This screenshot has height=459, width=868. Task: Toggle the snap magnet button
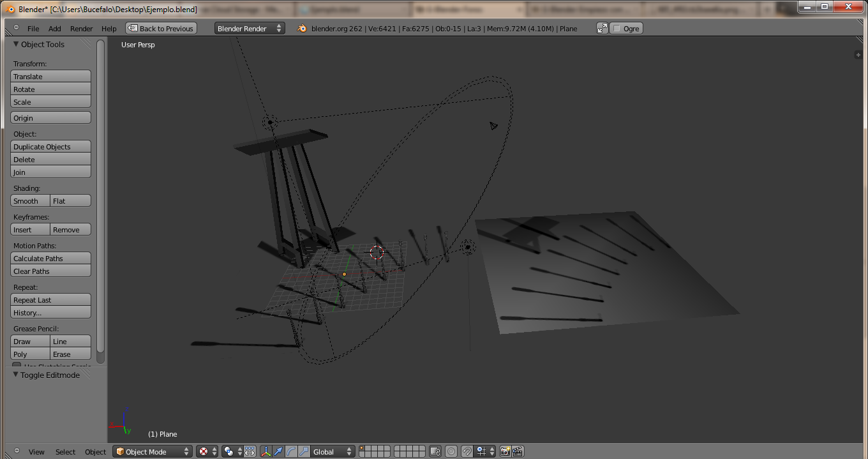(x=467, y=451)
